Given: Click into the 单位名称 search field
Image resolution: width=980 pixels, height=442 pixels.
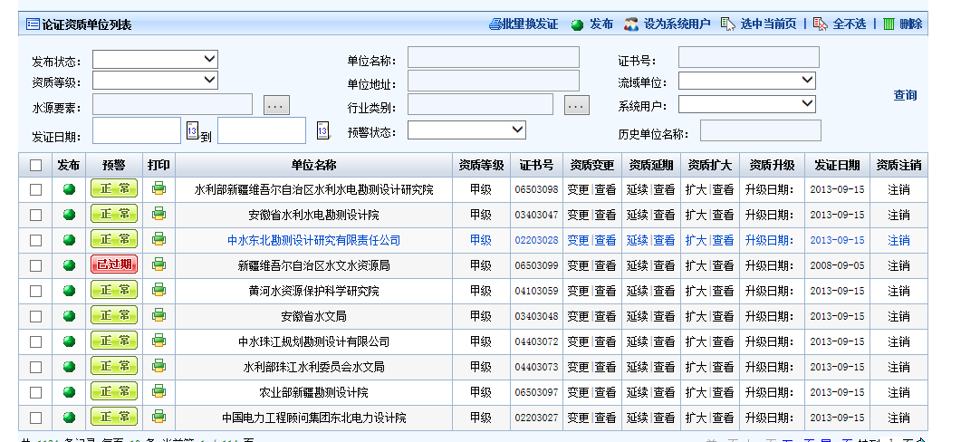Looking at the screenshot, I should (494, 57).
